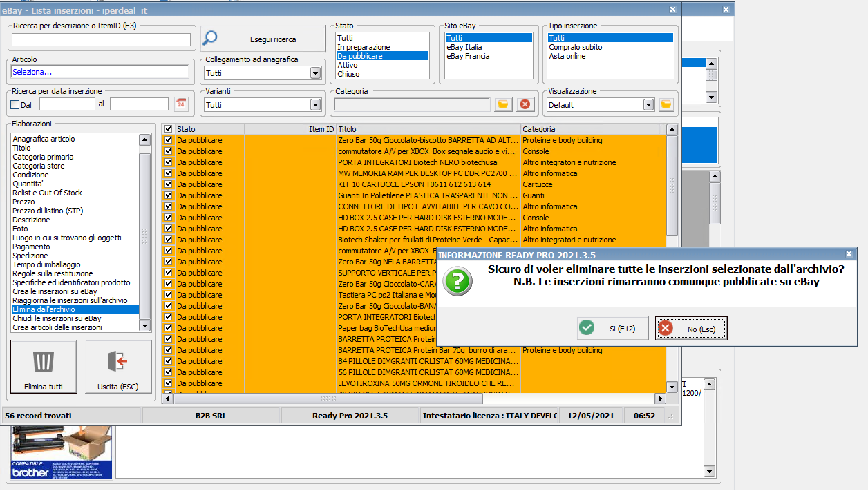
Task: Click the 'al' end date field
Action: click(139, 104)
